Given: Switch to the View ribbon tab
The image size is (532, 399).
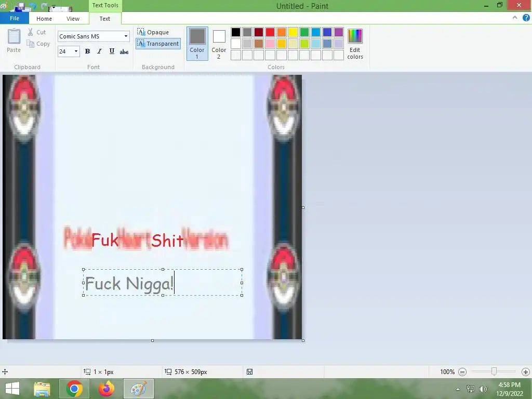Looking at the screenshot, I should (73, 19).
